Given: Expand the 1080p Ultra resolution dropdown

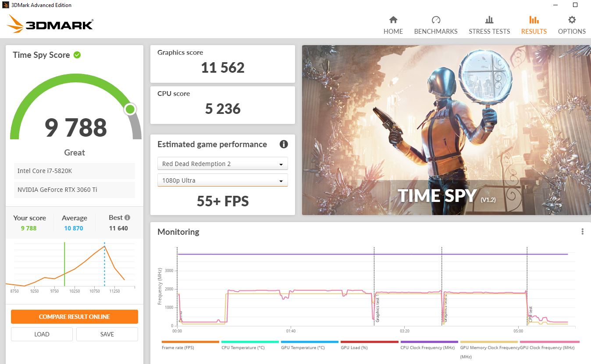Looking at the screenshot, I should click(223, 180).
